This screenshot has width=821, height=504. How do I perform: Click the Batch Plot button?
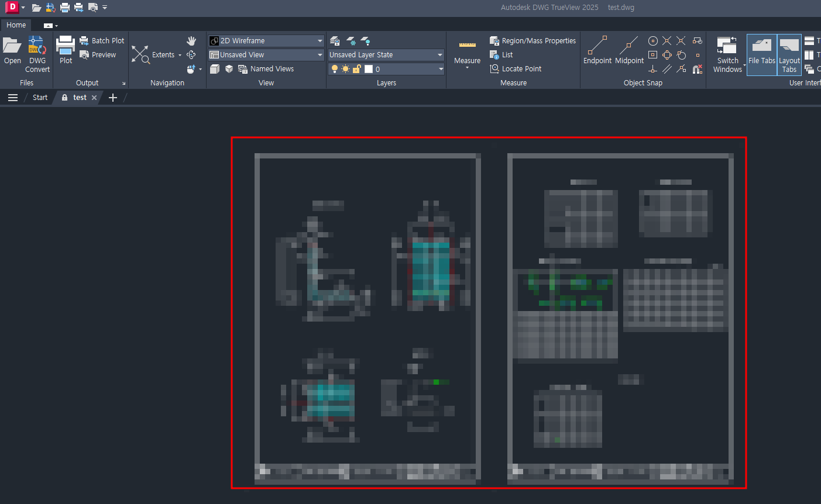coord(102,40)
